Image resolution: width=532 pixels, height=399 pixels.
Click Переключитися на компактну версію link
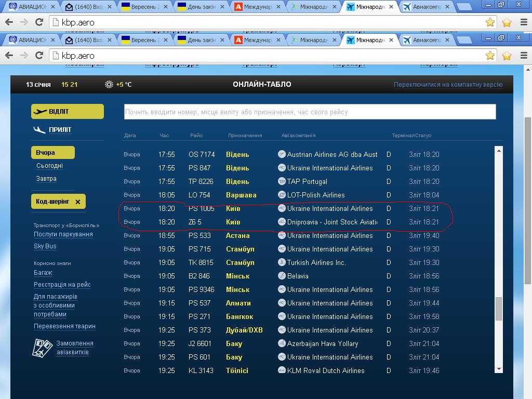[448, 85]
